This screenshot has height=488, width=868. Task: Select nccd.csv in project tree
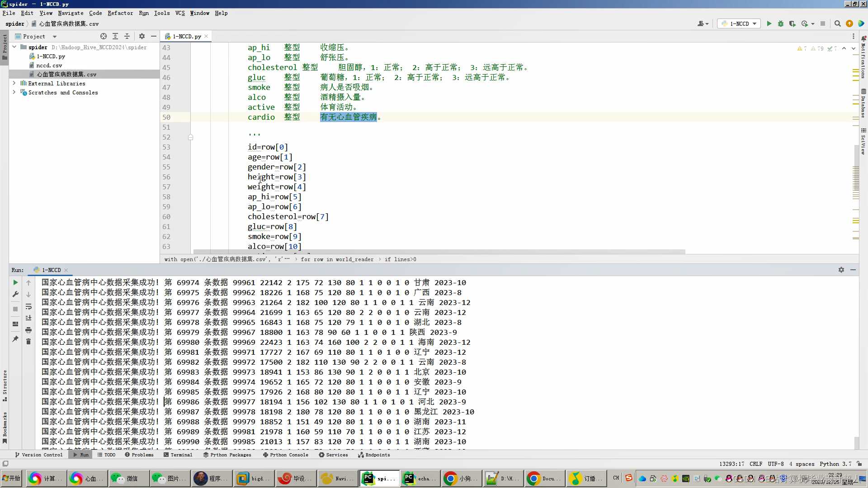(x=49, y=65)
